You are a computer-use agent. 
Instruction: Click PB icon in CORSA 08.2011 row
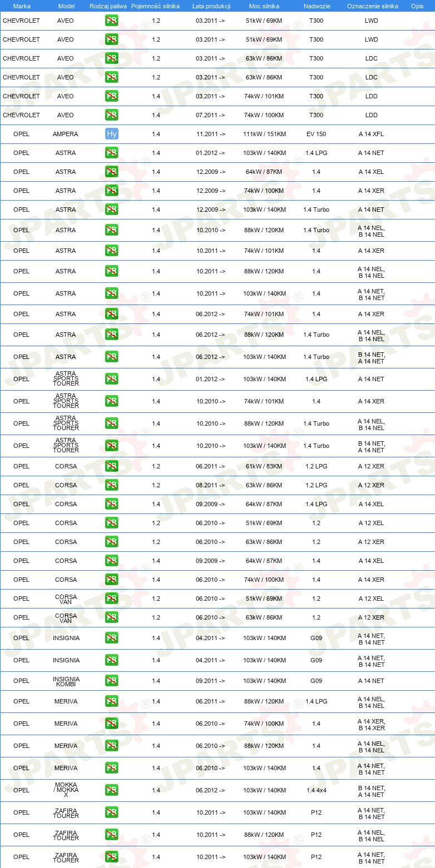coord(112,485)
